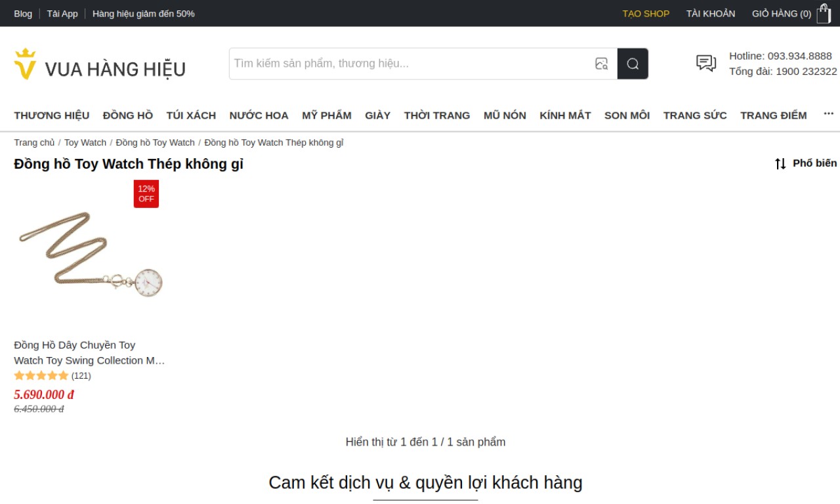The image size is (840, 504).
Task: Open ĐỒNG HỒ category menu
Action: tap(128, 115)
